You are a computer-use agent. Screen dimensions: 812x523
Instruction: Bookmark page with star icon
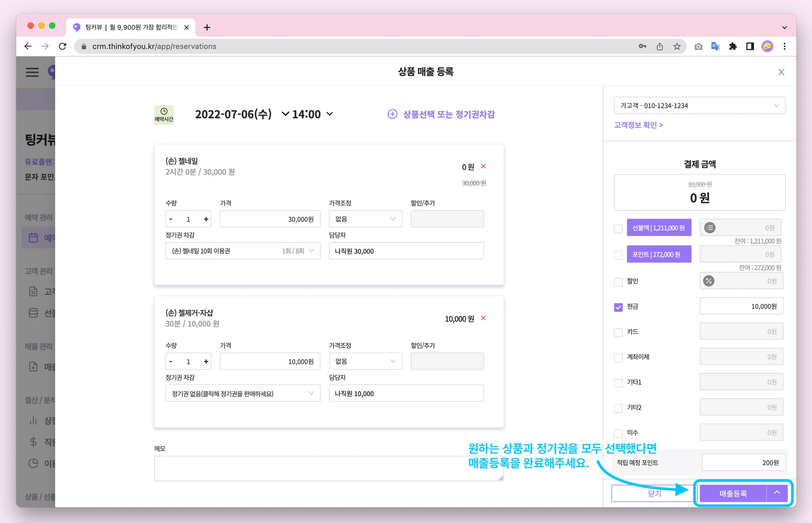pos(677,46)
